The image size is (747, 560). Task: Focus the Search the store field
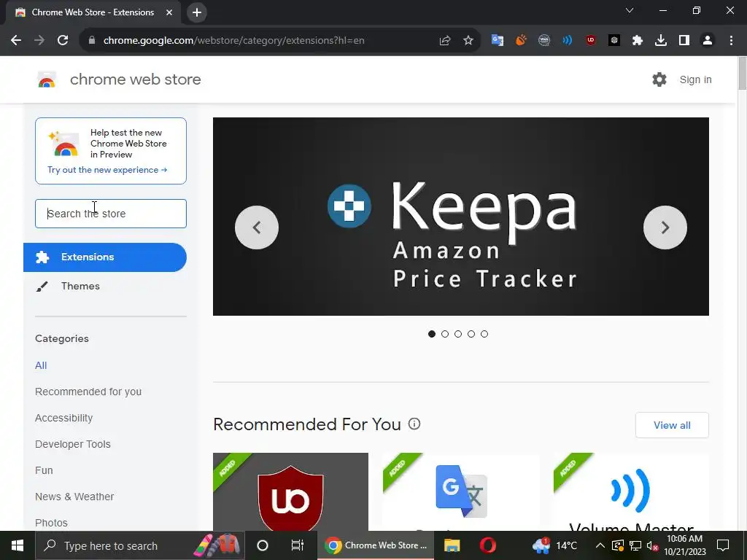coord(111,214)
